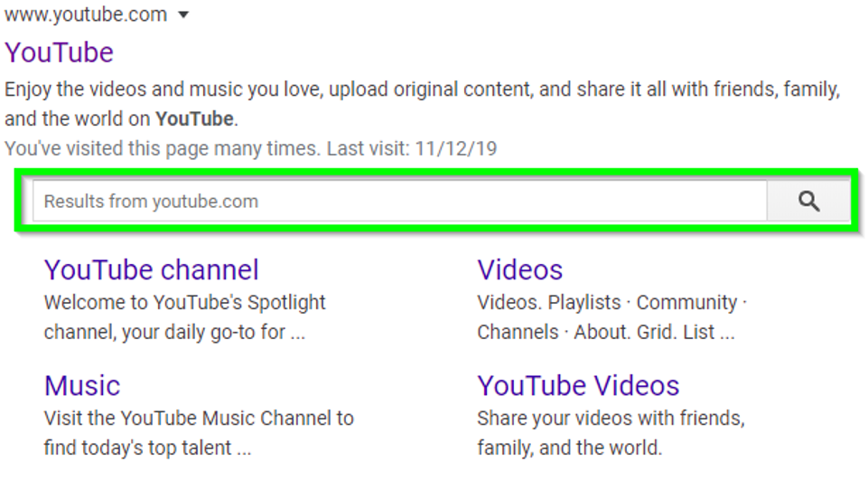Screen dimensions: 868x490
Task: Click the bold YouTube word in snippet
Action: pos(194,118)
